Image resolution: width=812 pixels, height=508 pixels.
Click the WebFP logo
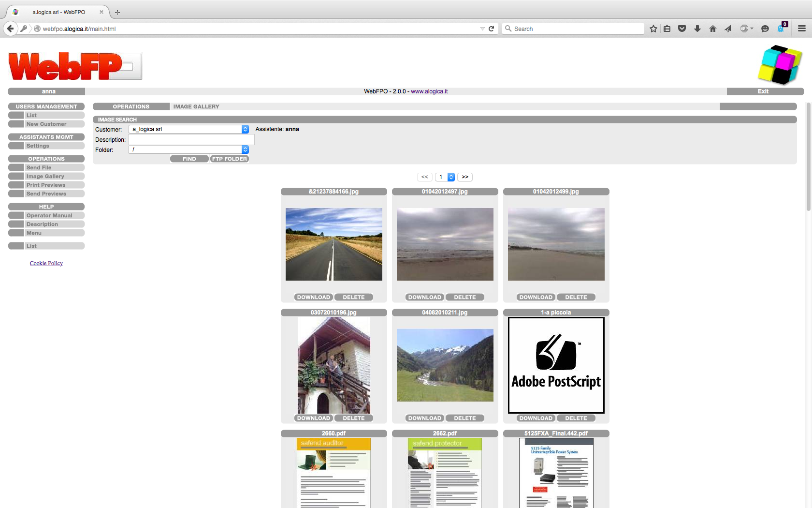75,66
